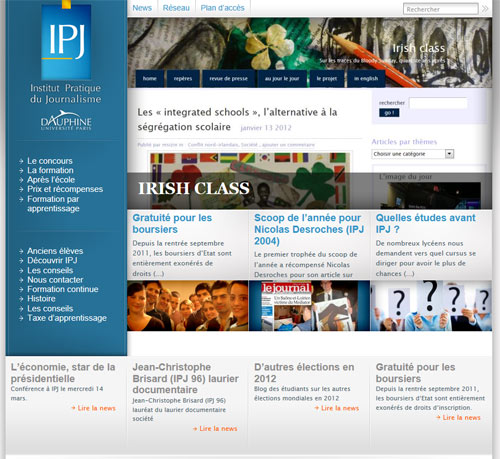Open 'Le concours' in the sidebar

click(50, 161)
